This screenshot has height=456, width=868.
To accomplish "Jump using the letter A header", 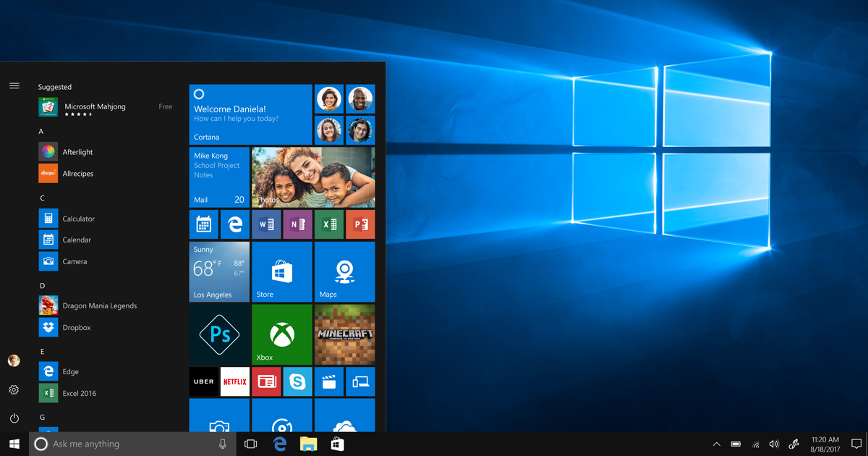I will (x=41, y=132).
